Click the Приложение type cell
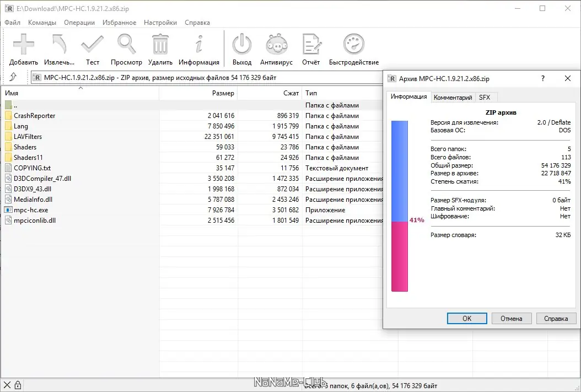 pyautogui.click(x=325, y=210)
